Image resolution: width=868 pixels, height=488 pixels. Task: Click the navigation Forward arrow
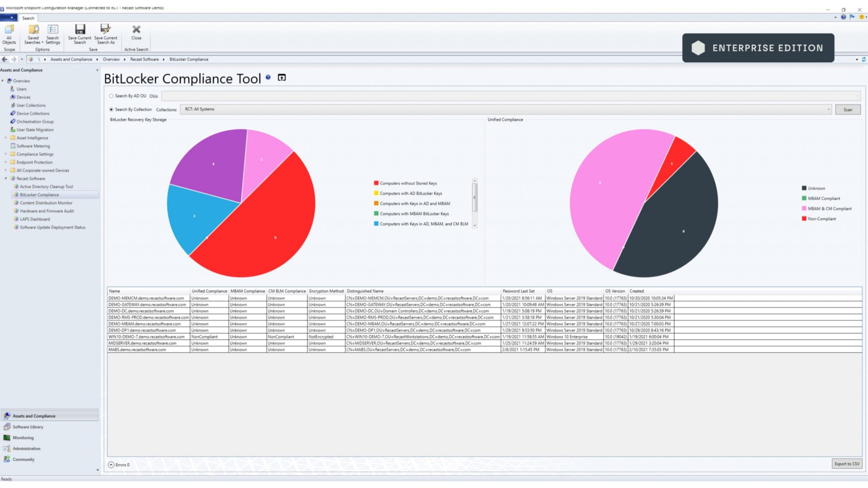14,59
